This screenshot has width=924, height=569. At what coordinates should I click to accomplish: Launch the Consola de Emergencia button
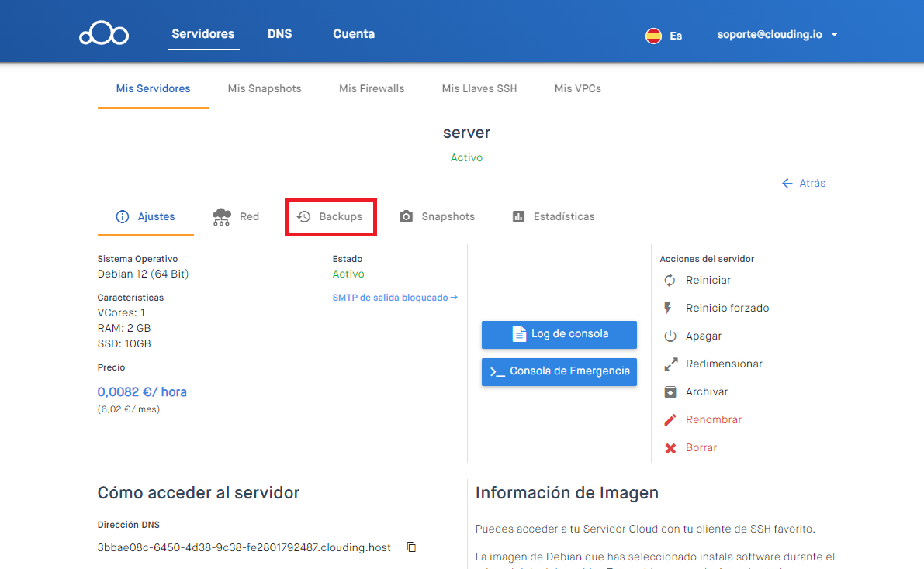[x=559, y=371]
